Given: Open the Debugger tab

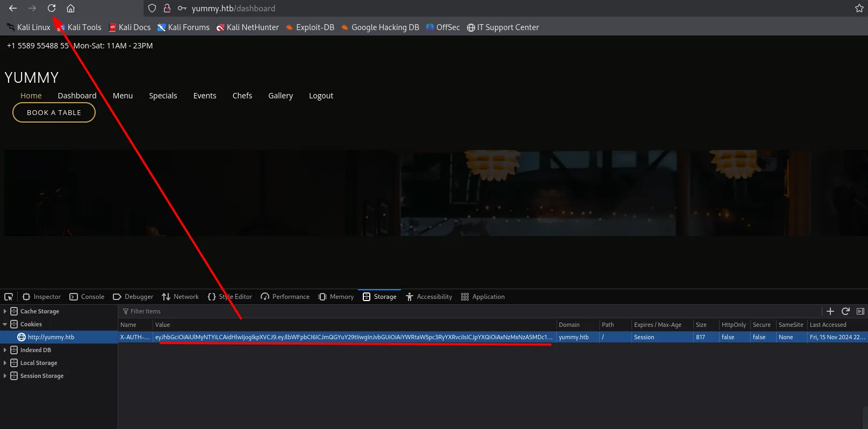Looking at the screenshot, I should click(x=133, y=297).
